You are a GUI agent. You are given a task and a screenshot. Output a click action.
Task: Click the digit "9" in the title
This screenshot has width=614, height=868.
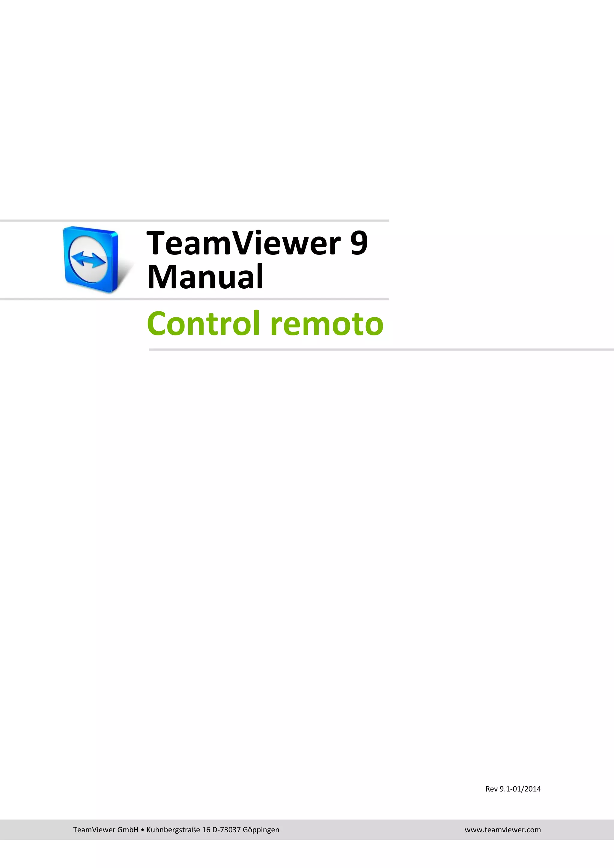click(x=359, y=243)
